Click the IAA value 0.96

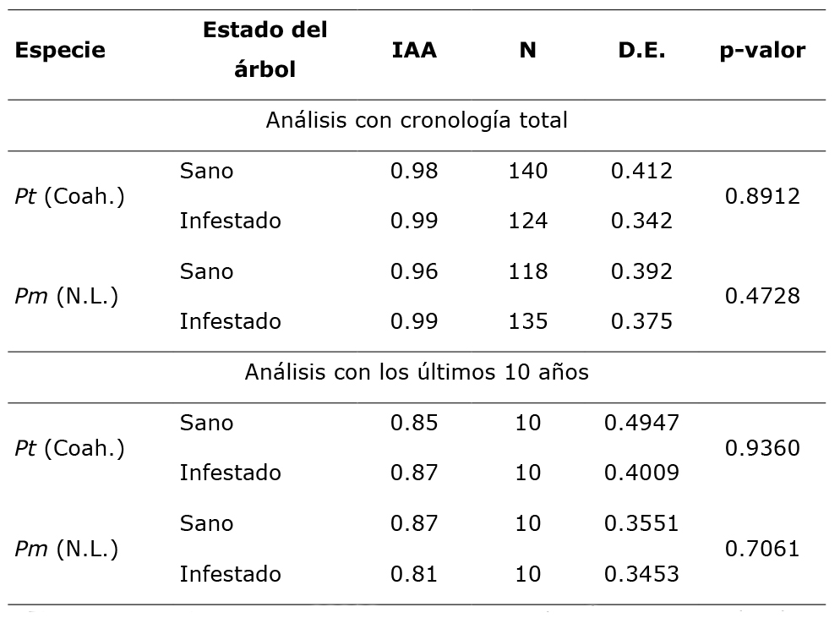[x=414, y=271]
